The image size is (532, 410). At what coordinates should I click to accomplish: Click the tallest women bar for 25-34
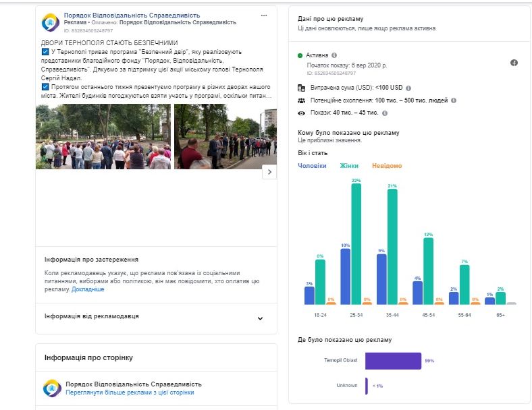(356, 244)
